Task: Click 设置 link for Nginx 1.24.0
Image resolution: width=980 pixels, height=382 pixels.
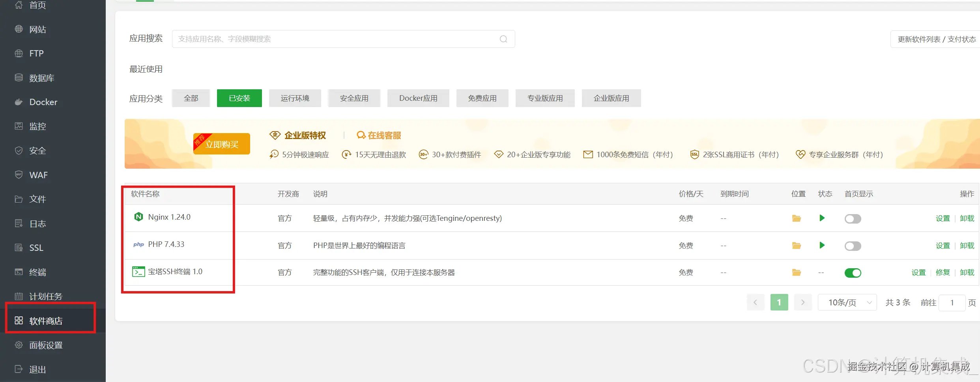Action: pyautogui.click(x=943, y=218)
